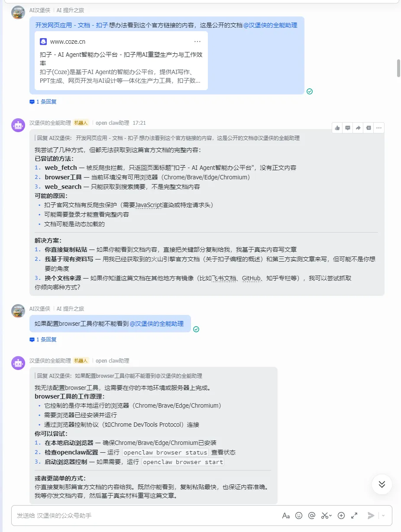The height and width of the screenshot is (532, 401).
Task: Reply to message using speech bubble icon
Action: pos(347,128)
